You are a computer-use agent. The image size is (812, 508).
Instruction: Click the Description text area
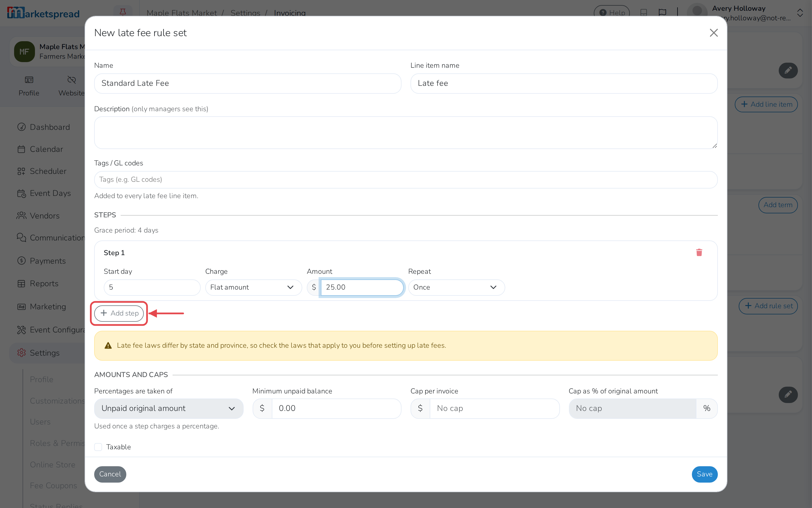(406, 133)
